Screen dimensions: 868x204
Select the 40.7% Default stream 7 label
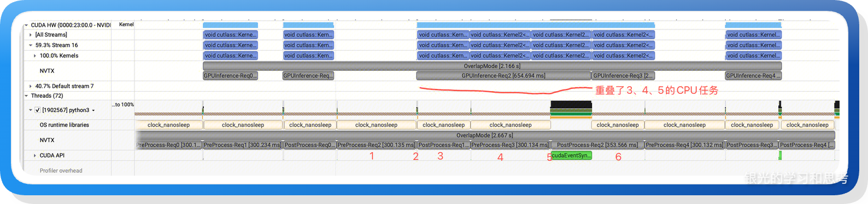(x=64, y=86)
